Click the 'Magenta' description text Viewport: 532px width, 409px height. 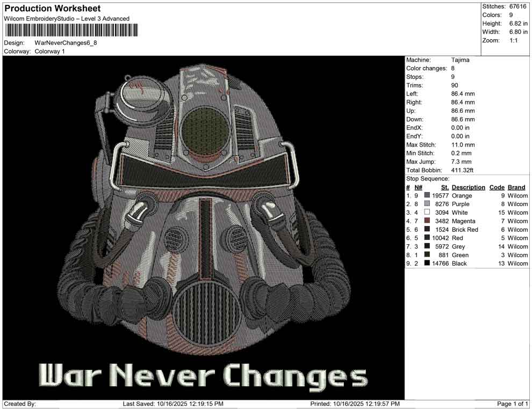pos(463,221)
